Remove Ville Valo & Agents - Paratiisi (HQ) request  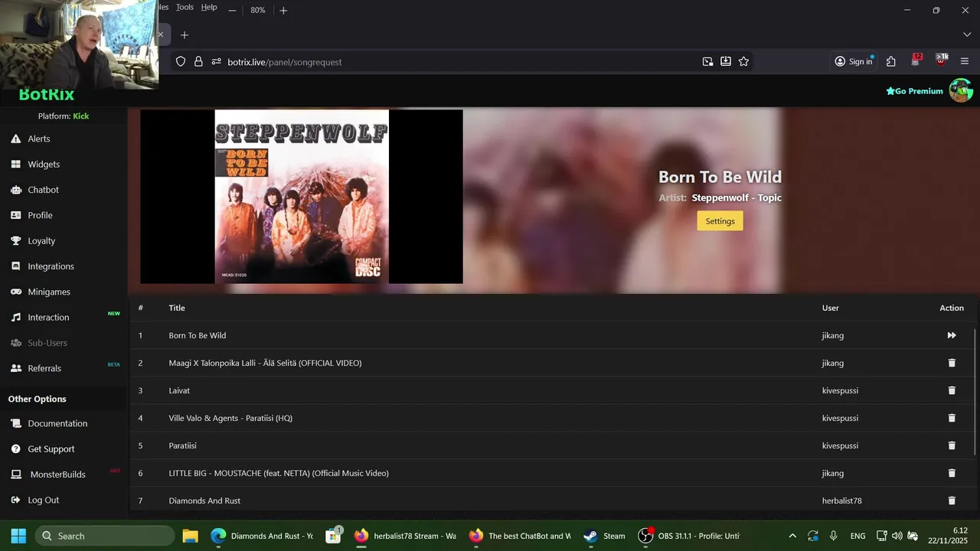952,418
